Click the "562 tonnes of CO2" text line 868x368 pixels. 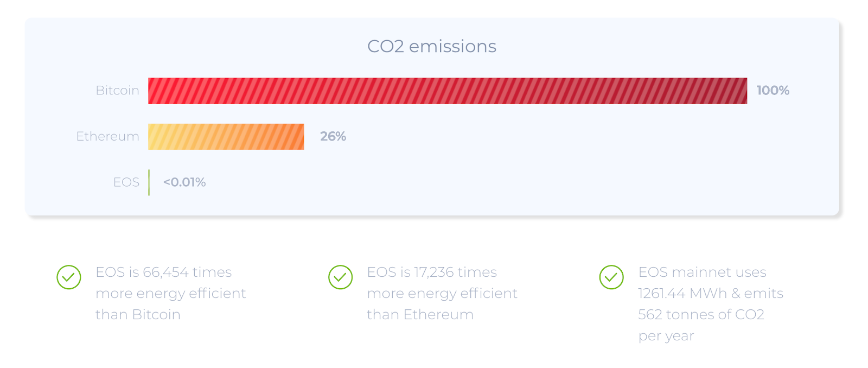pyautogui.click(x=701, y=315)
